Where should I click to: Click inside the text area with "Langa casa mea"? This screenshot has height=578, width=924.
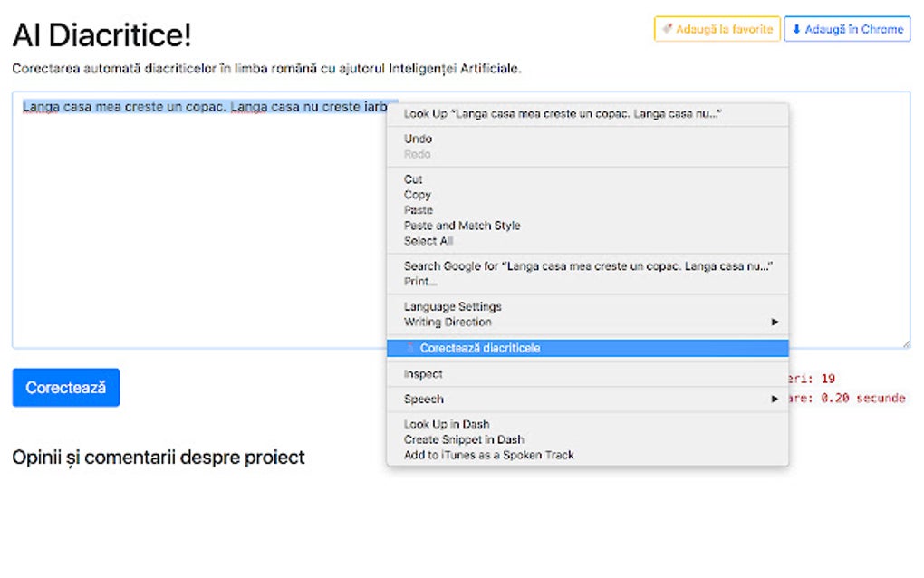click(x=181, y=226)
